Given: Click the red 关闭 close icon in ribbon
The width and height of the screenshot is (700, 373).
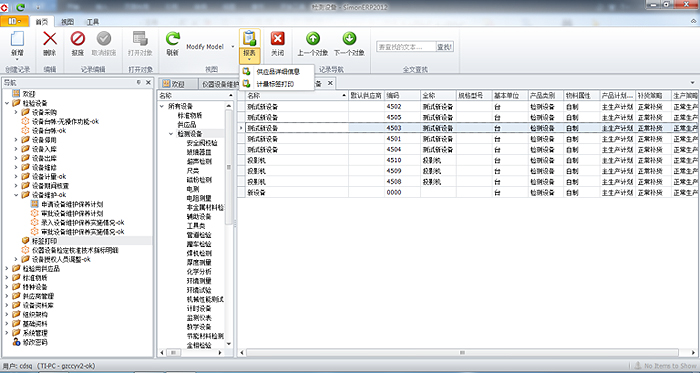Looking at the screenshot, I should [278, 39].
